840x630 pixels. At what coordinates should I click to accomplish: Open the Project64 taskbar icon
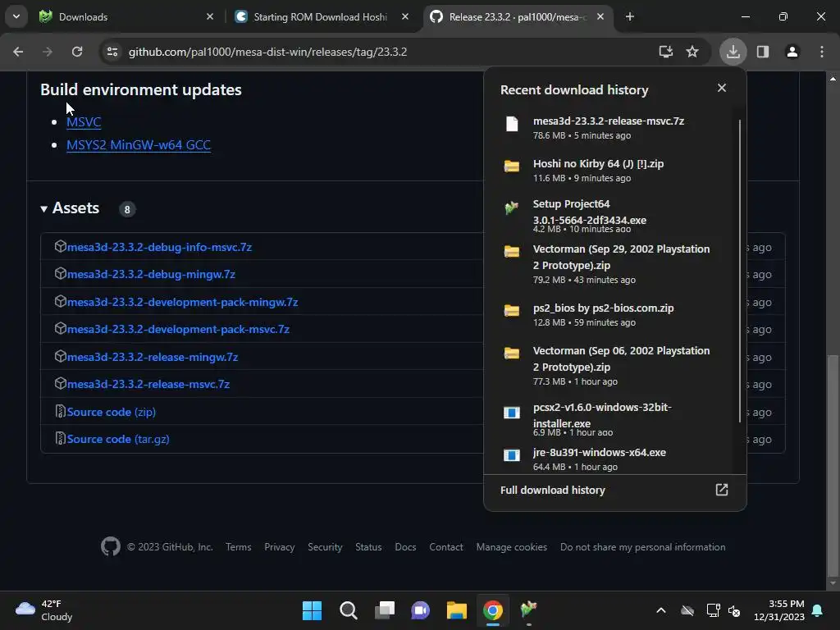point(529,610)
